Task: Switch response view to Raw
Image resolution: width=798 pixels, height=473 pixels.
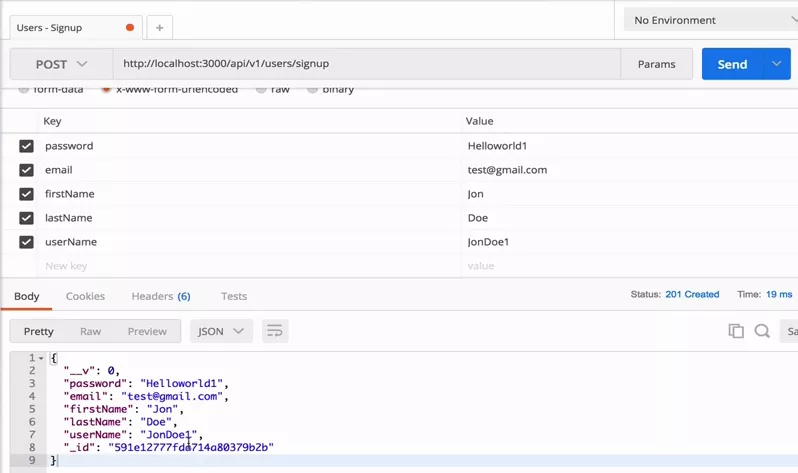Action: (x=91, y=331)
